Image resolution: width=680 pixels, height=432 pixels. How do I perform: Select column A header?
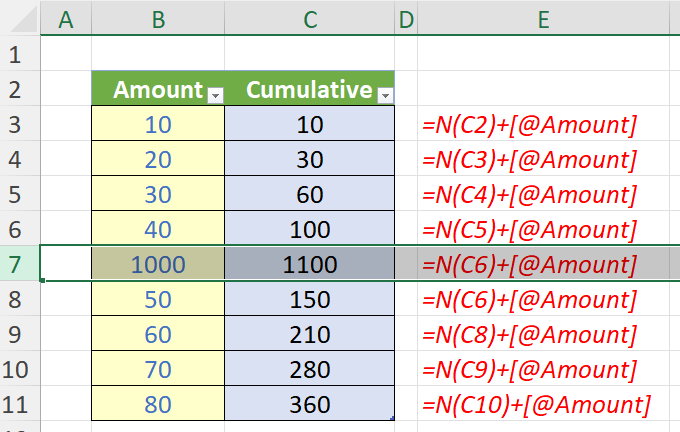click(x=66, y=18)
